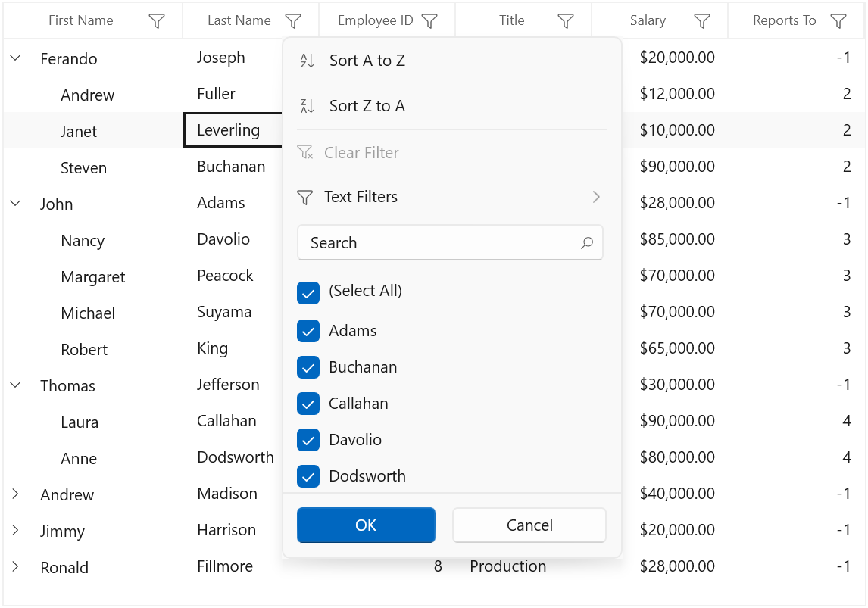Select the $30,000.00 salary cell
The image size is (868, 608).
(x=677, y=385)
